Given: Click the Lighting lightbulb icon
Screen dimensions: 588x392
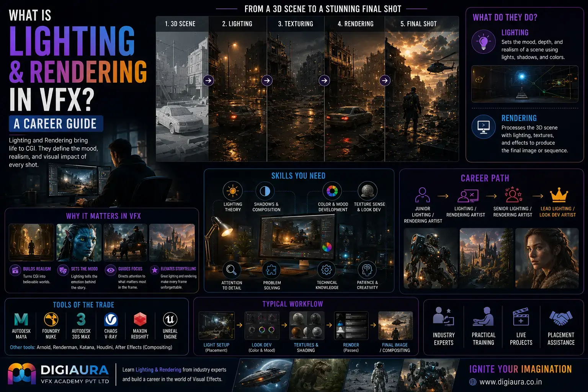Looking at the screenshot, I should (483, 42).
